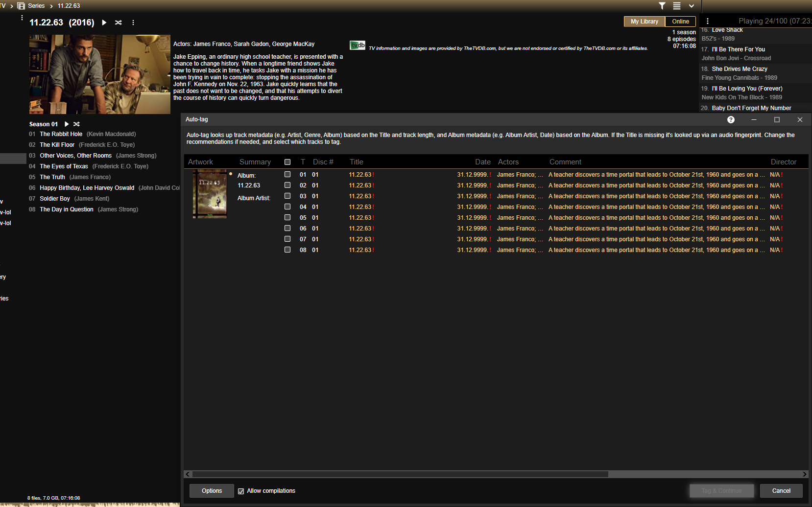Toggle the Allow compilations checkbox
Viewport: 812px width, 507px height.
tap(241, 491)
